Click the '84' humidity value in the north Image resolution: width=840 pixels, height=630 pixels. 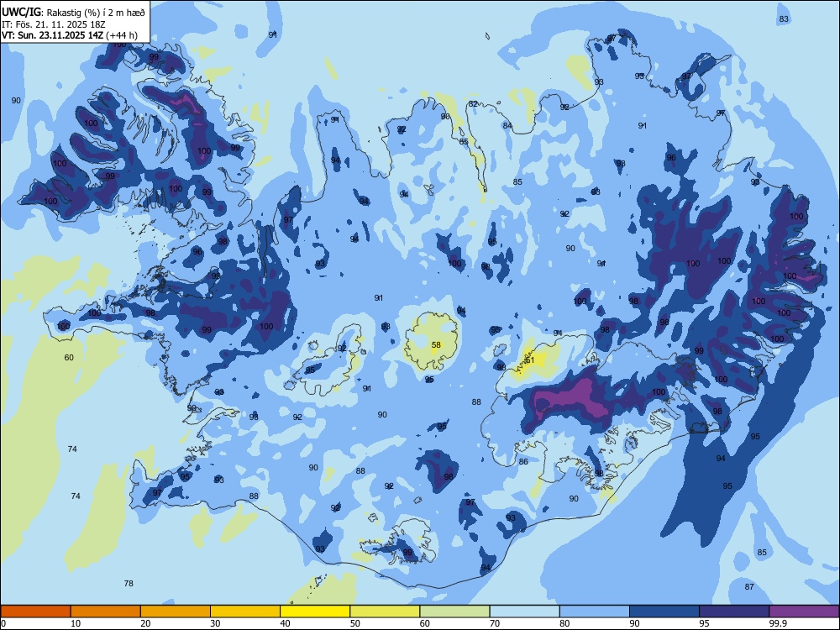tap(507, 125)
